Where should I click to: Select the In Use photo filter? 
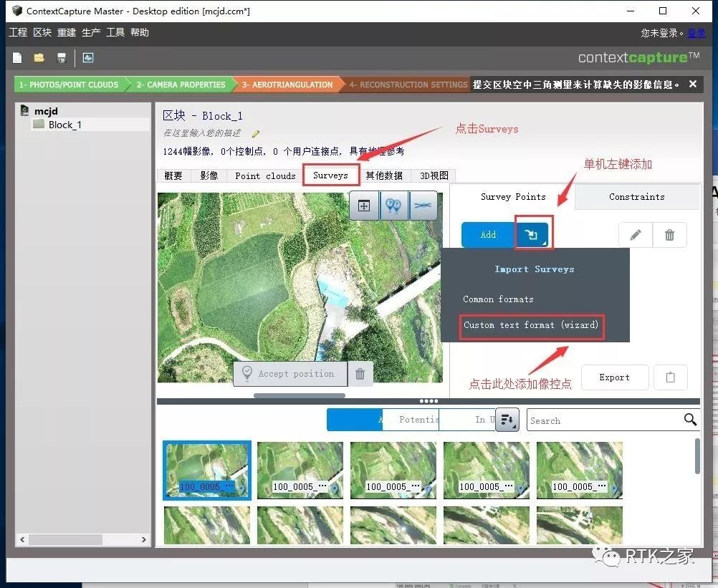click(467, 420)
